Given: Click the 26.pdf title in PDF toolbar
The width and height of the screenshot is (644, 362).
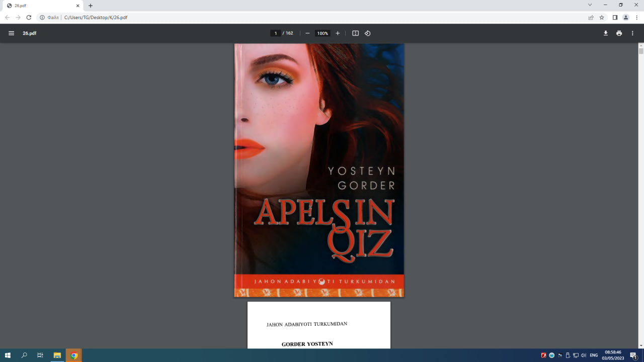Looking at the screenshot, I should point(30,33).
